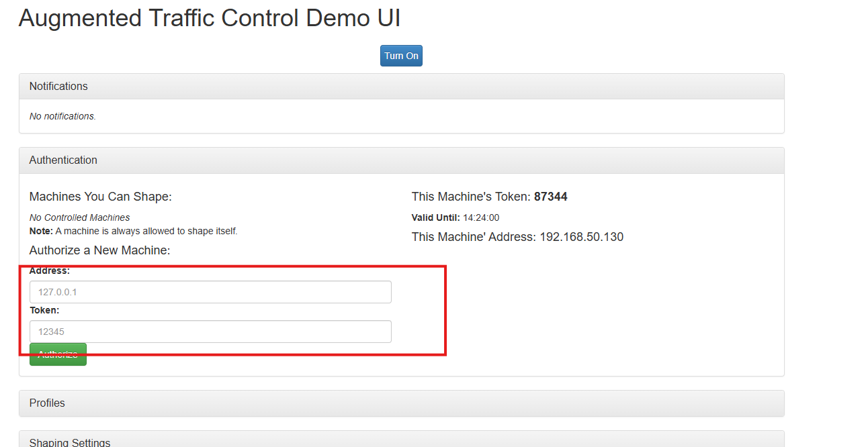Click the 'Authorize a New Machine:' heading
Screen dimensions: 868x447
click(x=99, y=250)
